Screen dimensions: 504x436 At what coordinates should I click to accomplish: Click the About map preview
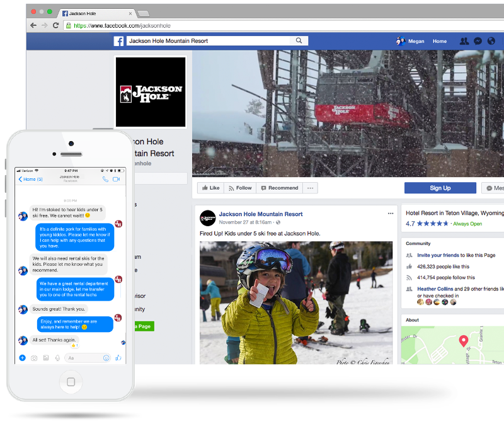point(452,345)
